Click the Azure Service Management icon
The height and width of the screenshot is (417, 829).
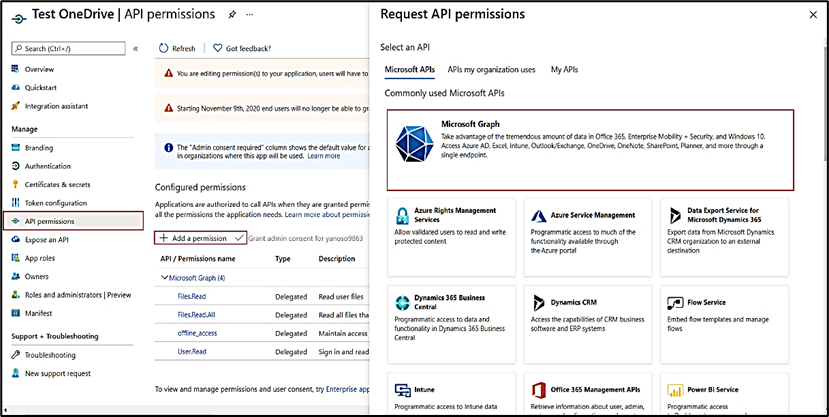(538, 216)
